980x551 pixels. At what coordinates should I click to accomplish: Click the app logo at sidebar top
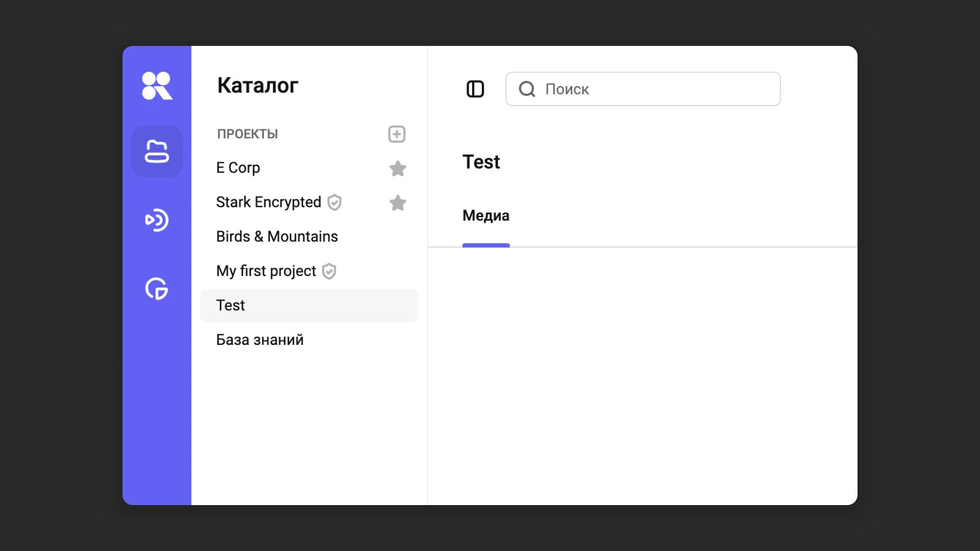click(x=157, y=85)
